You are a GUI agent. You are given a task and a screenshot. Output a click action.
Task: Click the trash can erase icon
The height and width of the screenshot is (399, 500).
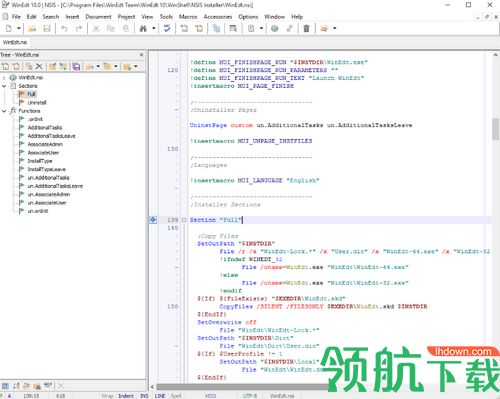pyautogui.click(x=306, y=29)
